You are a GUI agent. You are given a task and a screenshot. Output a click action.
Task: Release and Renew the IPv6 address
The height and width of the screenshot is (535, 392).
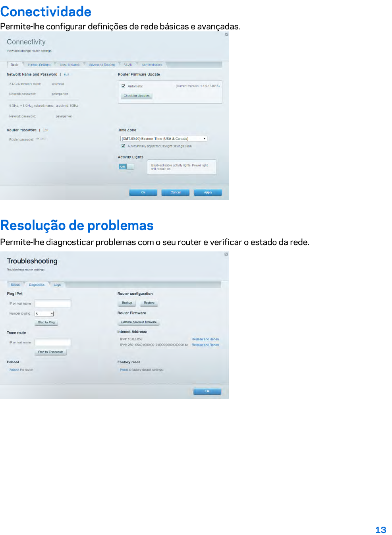205,345
